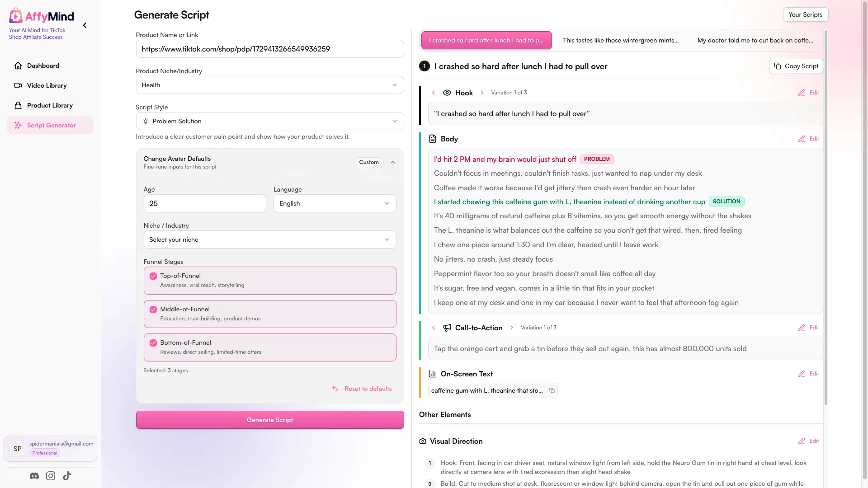Click the results panel scrollbar
Viewport: 868px width, 488px height.
[826, 217]
